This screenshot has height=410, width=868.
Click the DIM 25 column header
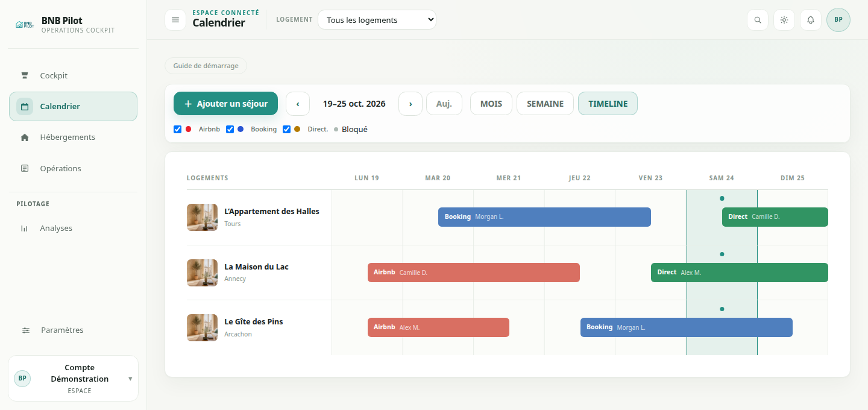(793, 178)
